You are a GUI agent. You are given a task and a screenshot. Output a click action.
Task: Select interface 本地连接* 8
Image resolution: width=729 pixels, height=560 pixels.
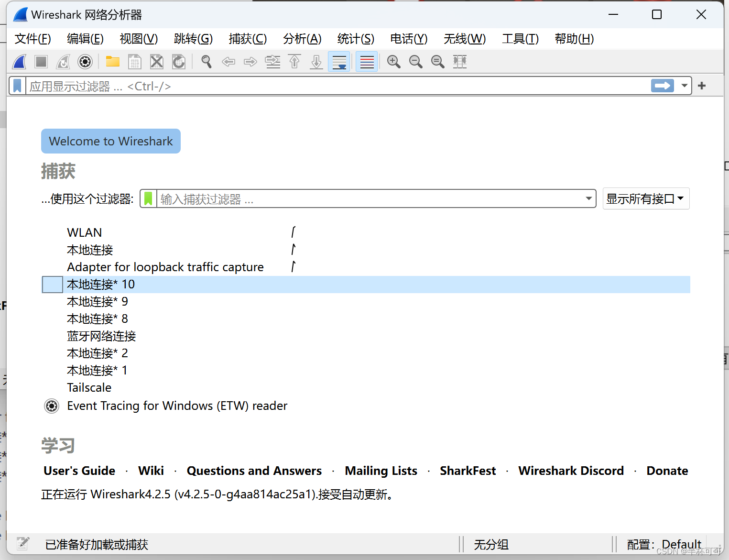coord(366,319)
